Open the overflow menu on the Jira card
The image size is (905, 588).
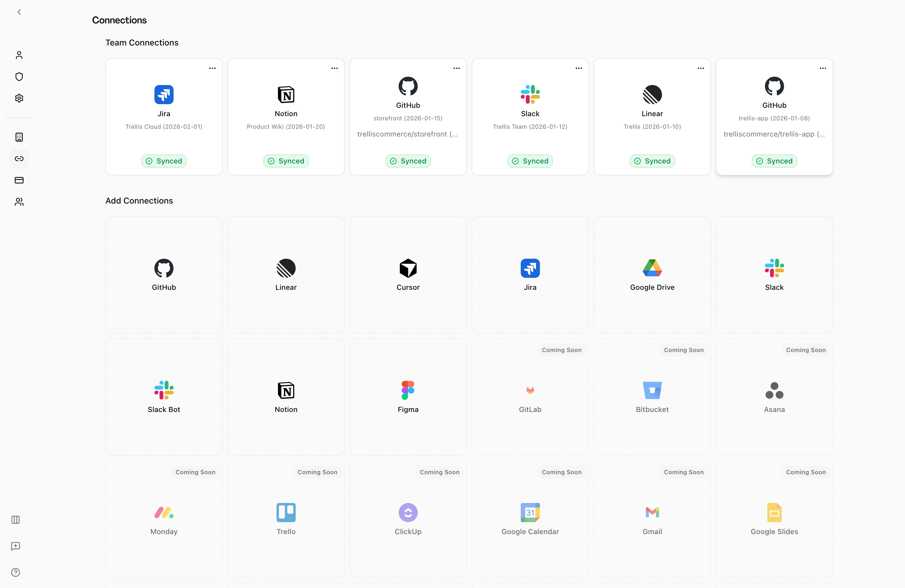point(212,68)
